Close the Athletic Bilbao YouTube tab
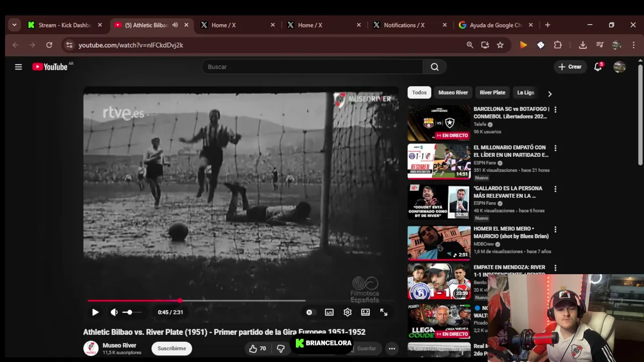This screenshot has height=362, width=644. point(187,25)
